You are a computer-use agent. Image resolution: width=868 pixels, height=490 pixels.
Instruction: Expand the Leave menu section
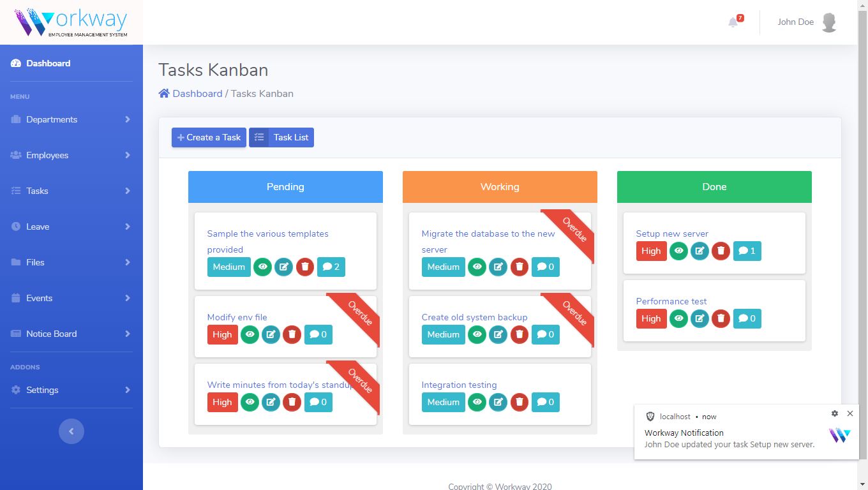71,226
